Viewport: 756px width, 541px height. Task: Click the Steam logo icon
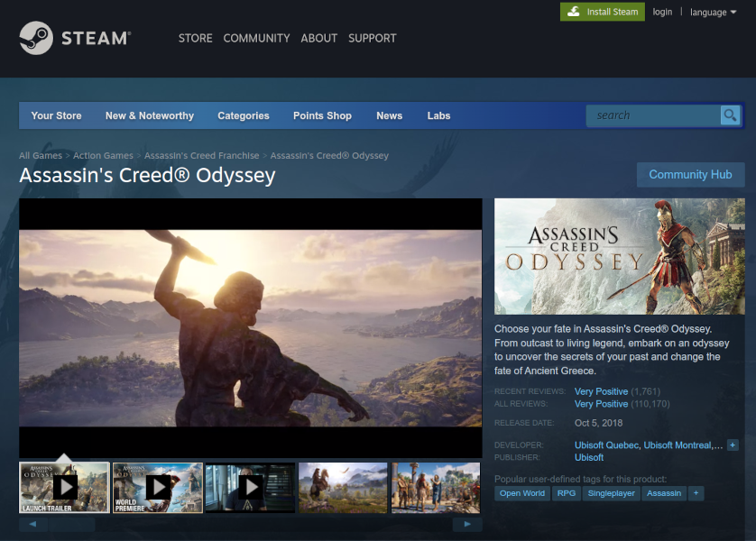[36, 38]
